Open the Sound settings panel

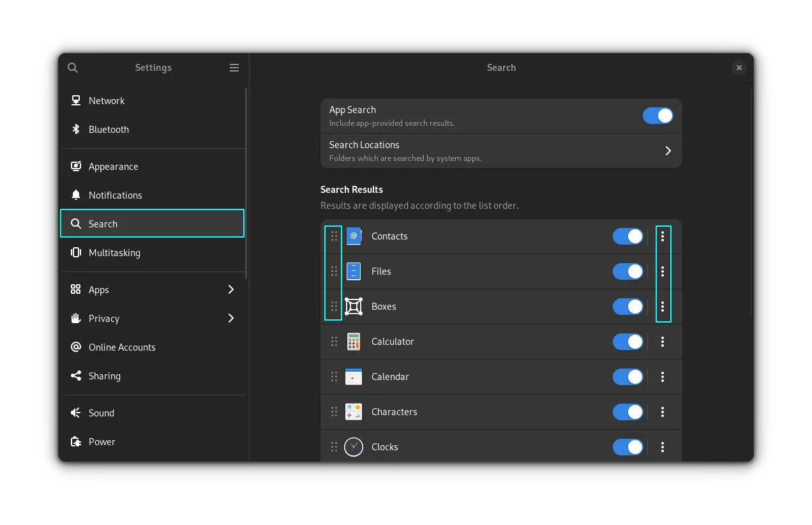tap(101, 413)
